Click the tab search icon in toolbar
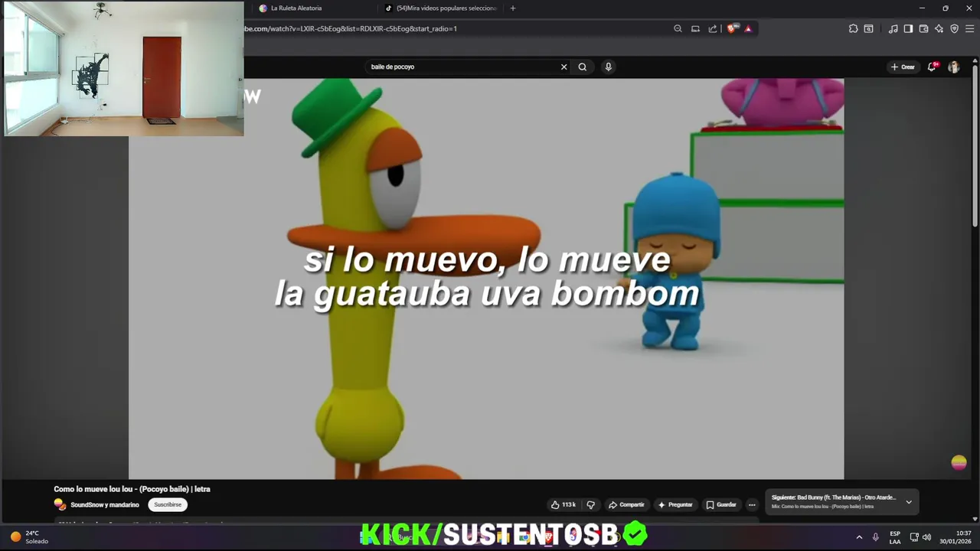 pyautogui.click(x=868, y=28)
